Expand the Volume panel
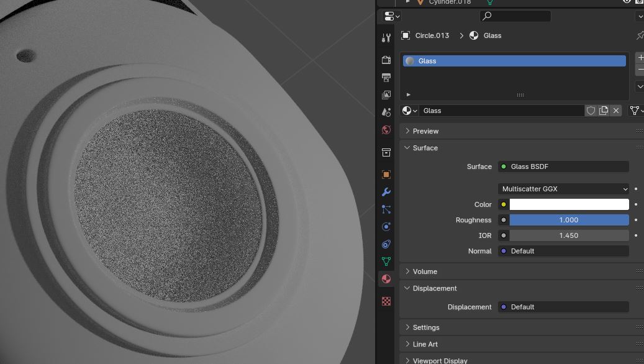644x364 pixels. click(x=425, y=271)
